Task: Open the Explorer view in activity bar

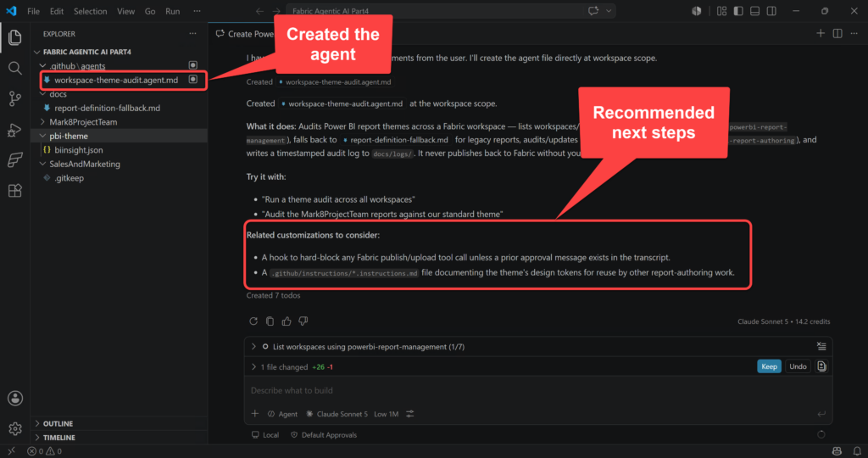Action: [15, 37]
